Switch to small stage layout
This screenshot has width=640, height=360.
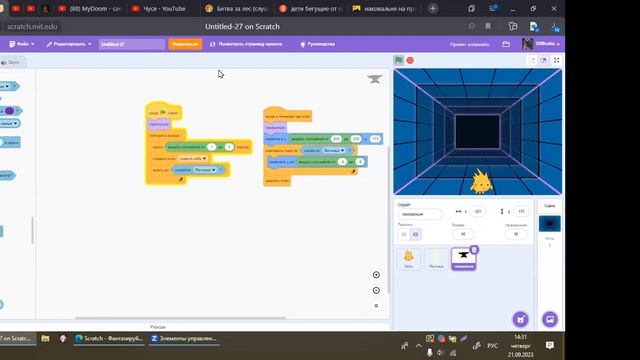(532, 60)
